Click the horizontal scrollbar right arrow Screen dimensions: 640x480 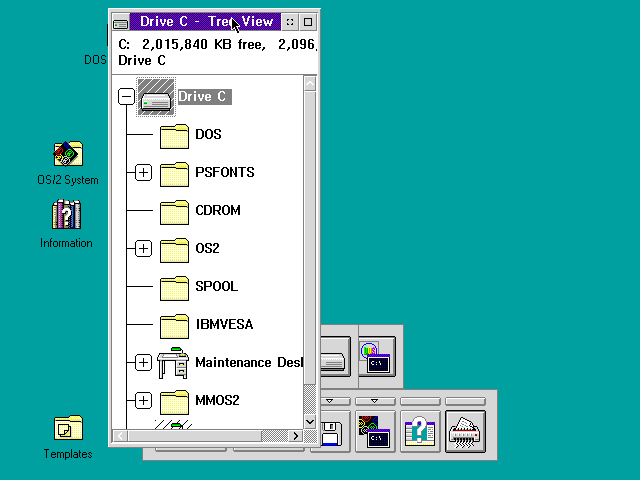tap(296, 436)
